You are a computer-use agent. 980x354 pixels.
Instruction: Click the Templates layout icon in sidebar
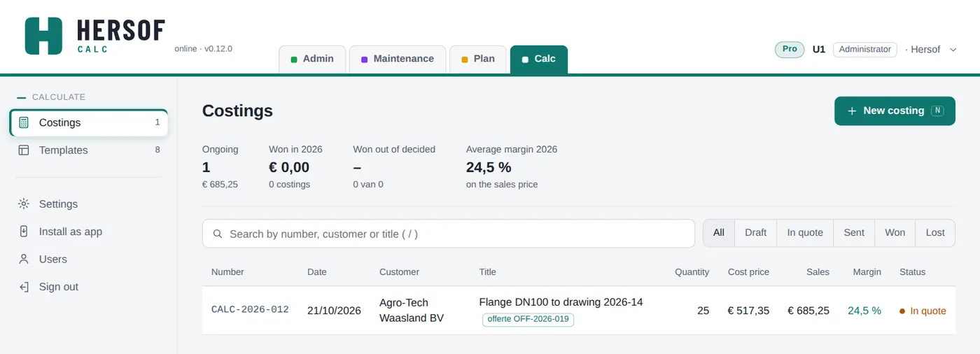pos(24,150)
